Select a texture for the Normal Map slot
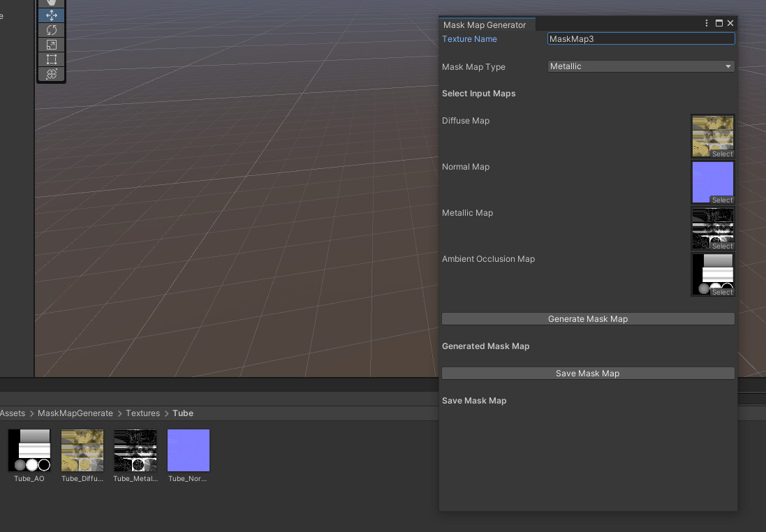Image resolution: width=766 pixels, height=532 pixels. 722,200
